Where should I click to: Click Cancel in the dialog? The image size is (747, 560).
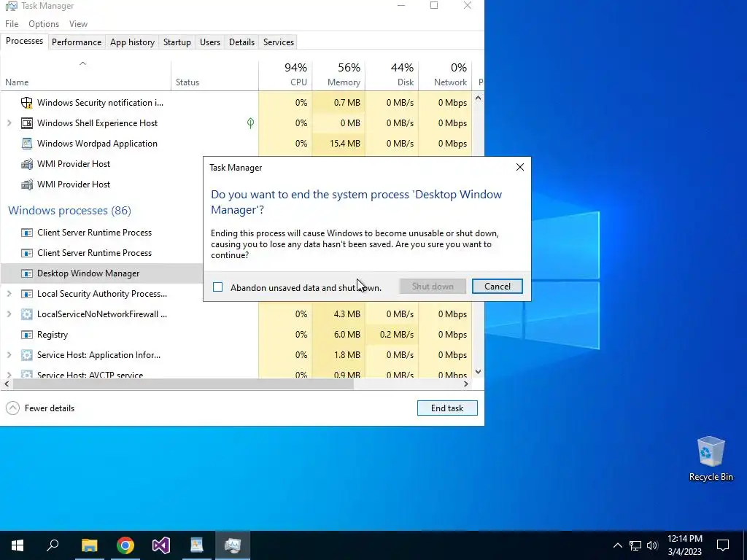coord(497,287)
